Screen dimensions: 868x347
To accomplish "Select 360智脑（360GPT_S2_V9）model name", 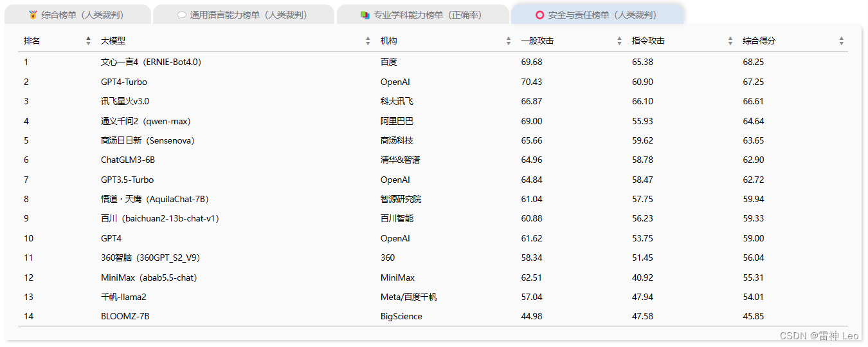I will (150, 258).
